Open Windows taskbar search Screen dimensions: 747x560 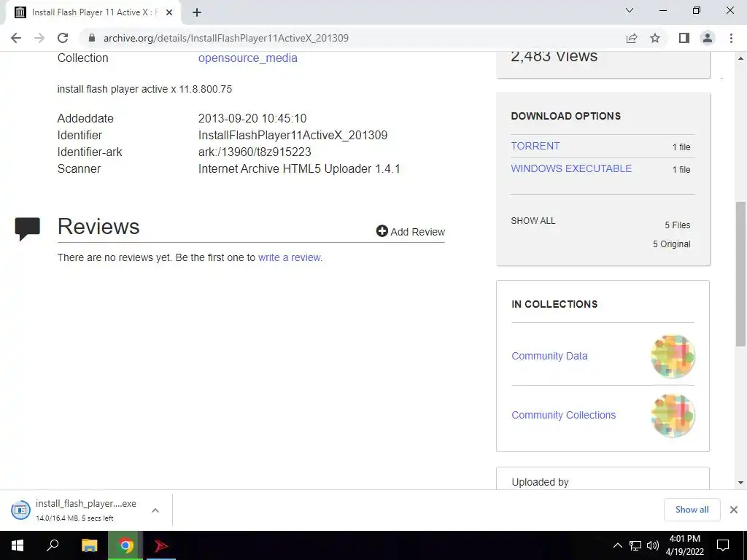53,545
